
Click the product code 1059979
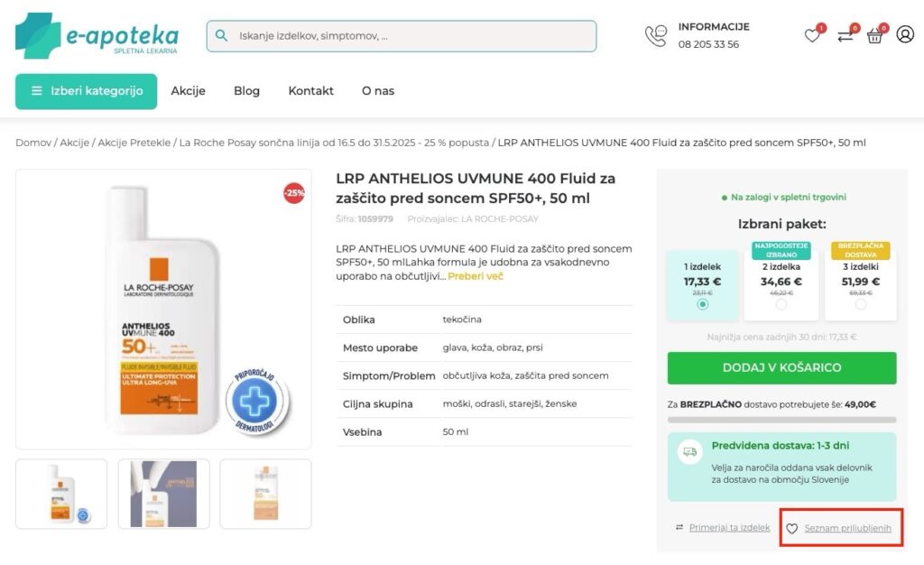(x=375, y=219)
